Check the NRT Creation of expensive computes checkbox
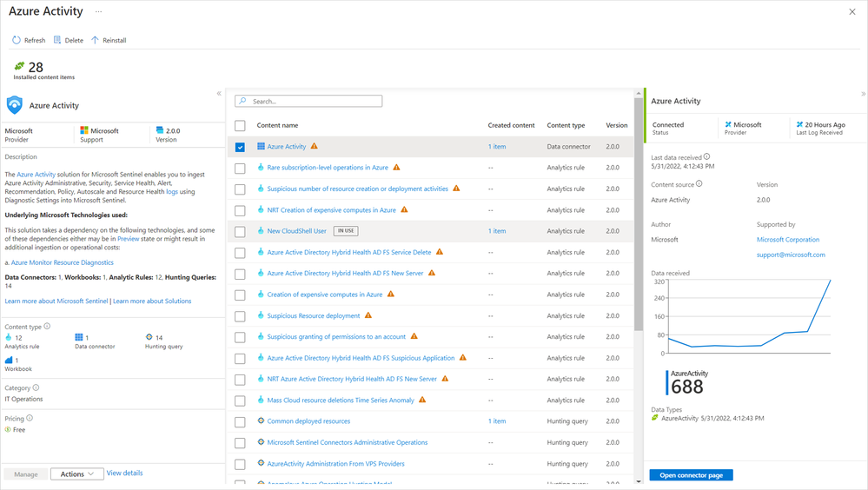Image resolution: width=868 pixels, height=490 pixels. (x=240, y=210)
